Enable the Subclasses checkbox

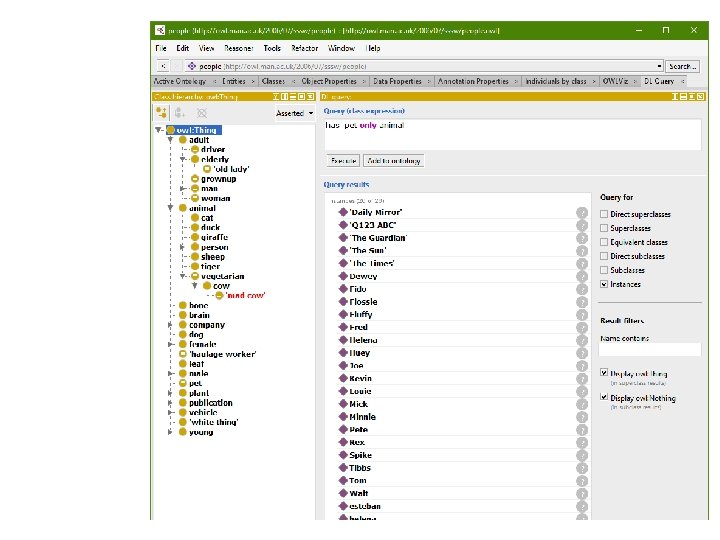click(x=604, y=270)
